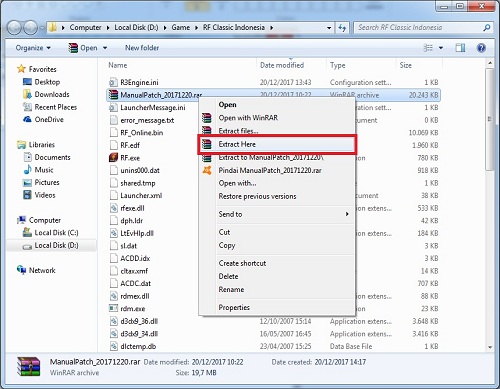Open the Pictures library

[x=47, y=182]
